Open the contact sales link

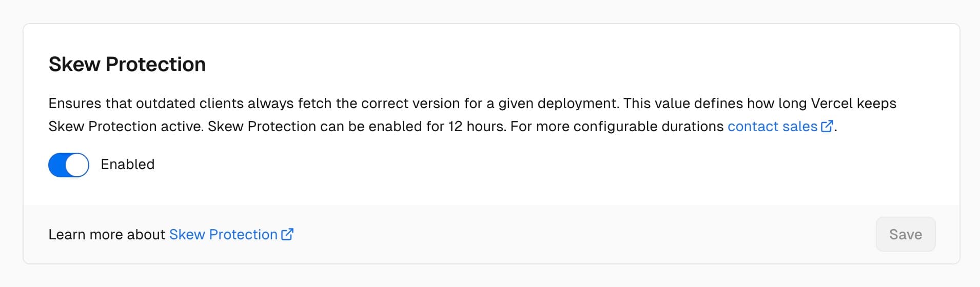(772, 127)
